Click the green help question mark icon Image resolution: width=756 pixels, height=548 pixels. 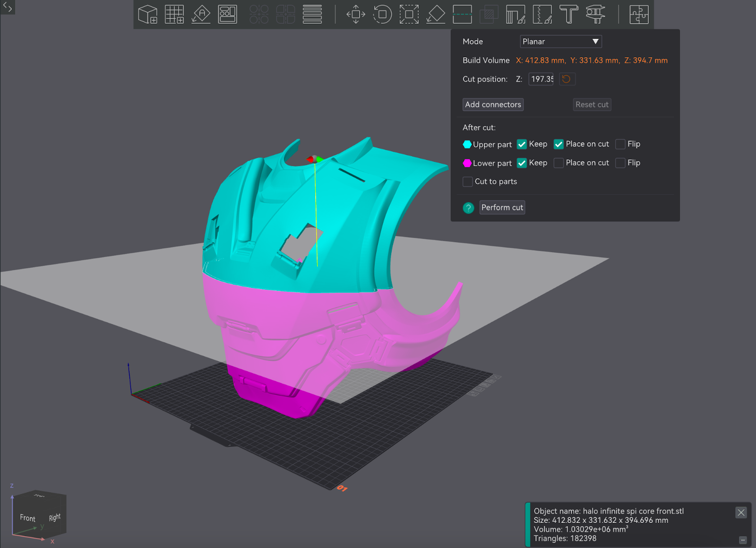pos(468,208)
